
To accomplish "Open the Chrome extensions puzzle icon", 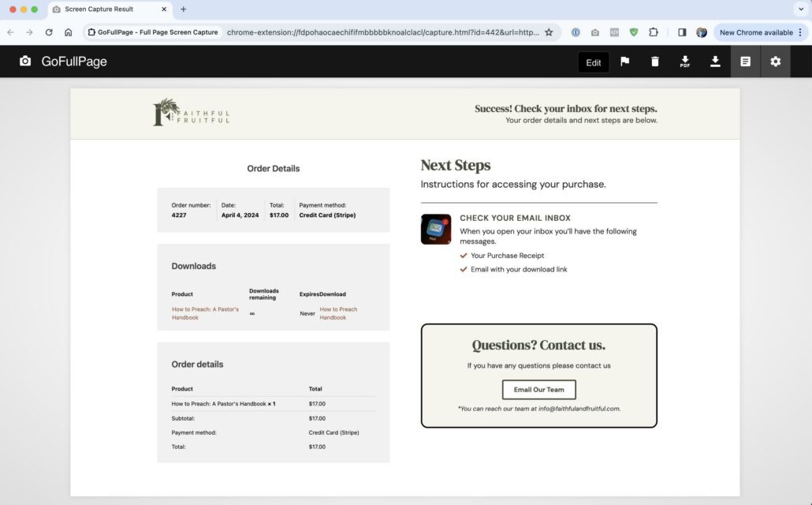I will [x=654, y=32].
